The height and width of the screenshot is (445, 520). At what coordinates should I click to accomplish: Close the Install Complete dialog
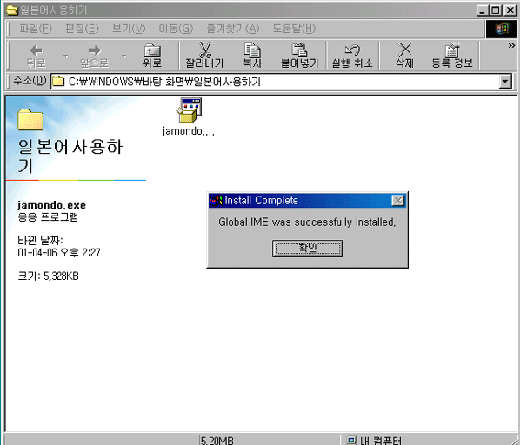click(x=397, y=200)
